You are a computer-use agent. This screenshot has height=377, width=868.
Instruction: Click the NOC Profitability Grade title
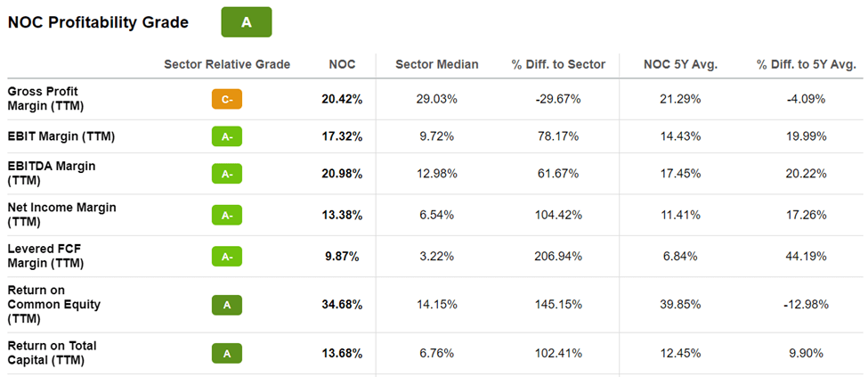pyautogui.click(x=98, y=23)
